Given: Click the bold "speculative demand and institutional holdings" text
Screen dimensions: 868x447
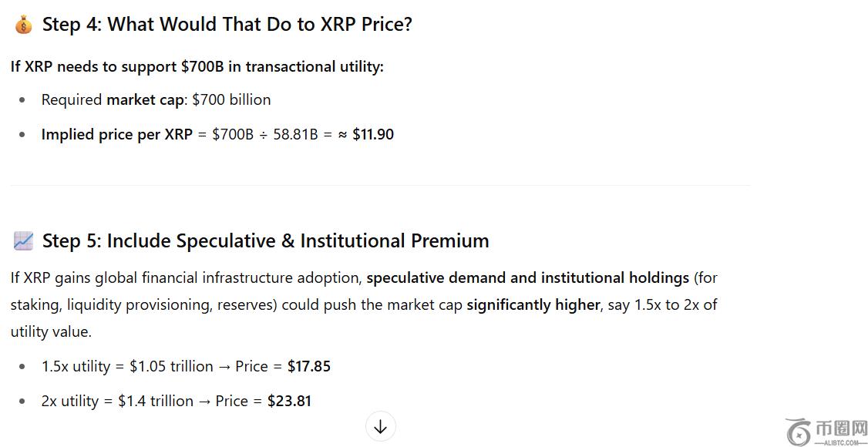Looking at the screenshot, I should point(527,278).
